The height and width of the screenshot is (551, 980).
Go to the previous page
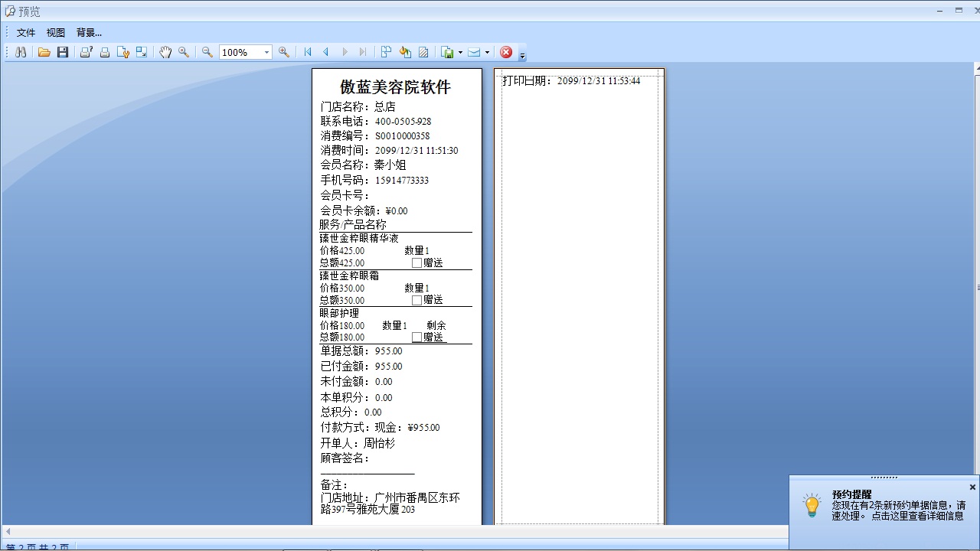pos(326,52)
